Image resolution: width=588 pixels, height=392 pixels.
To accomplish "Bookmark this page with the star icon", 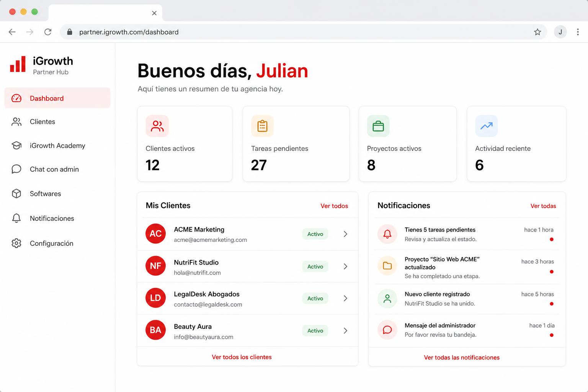I will tap(537, 32).
